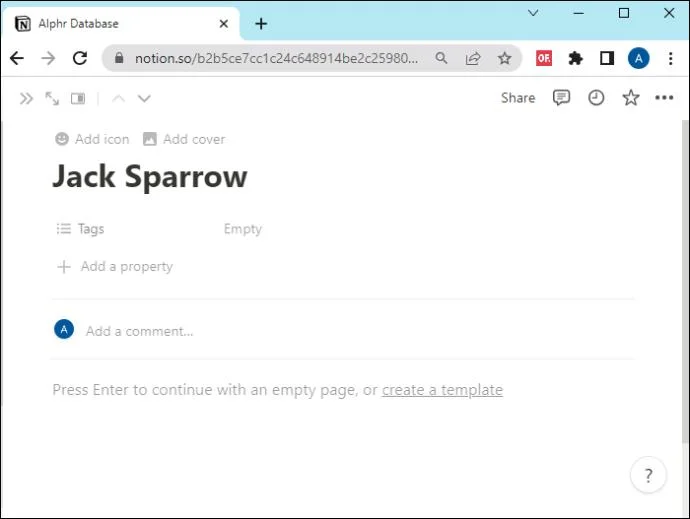
Task: Click the user avatar beside comment box
Action: (64, 329)
